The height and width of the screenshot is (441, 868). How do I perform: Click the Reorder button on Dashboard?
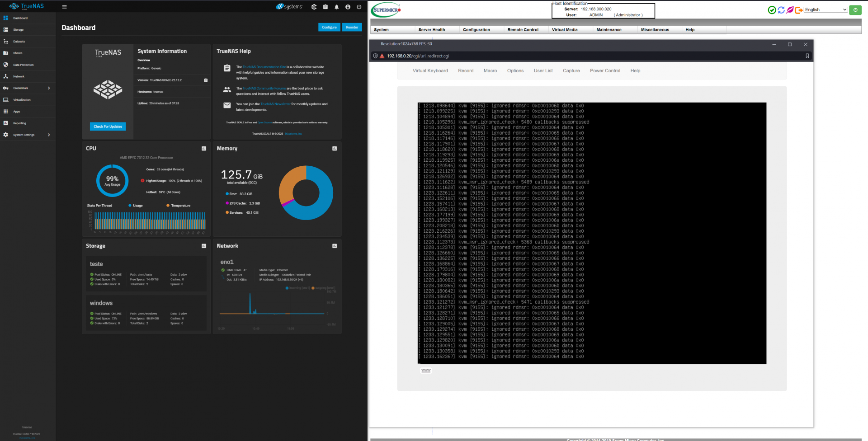352,27
